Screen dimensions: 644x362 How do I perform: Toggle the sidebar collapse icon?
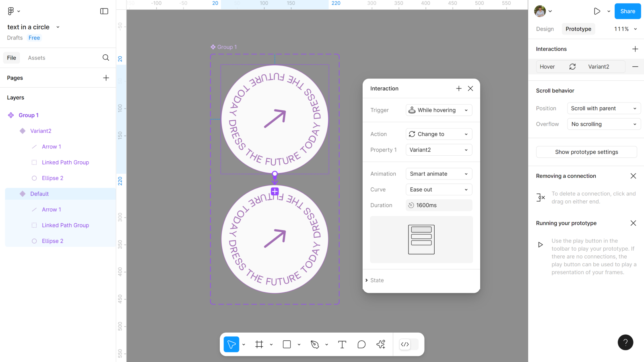pos(104,11)
